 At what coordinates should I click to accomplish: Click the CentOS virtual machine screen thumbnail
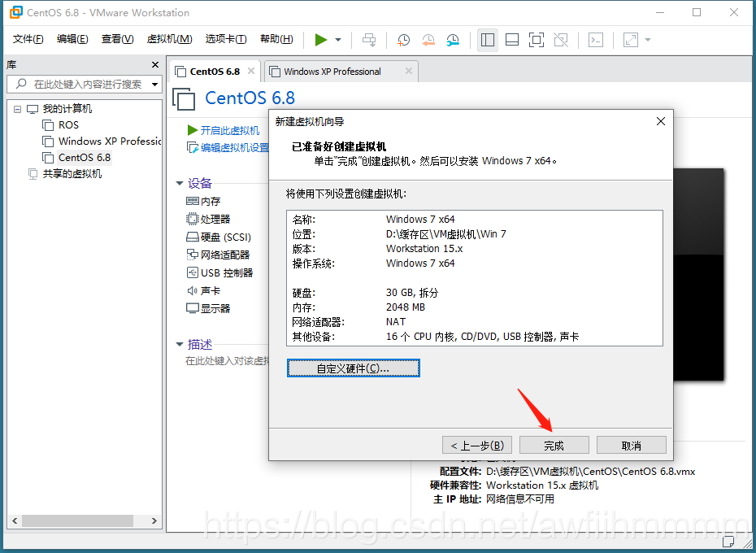click(698, 274)
